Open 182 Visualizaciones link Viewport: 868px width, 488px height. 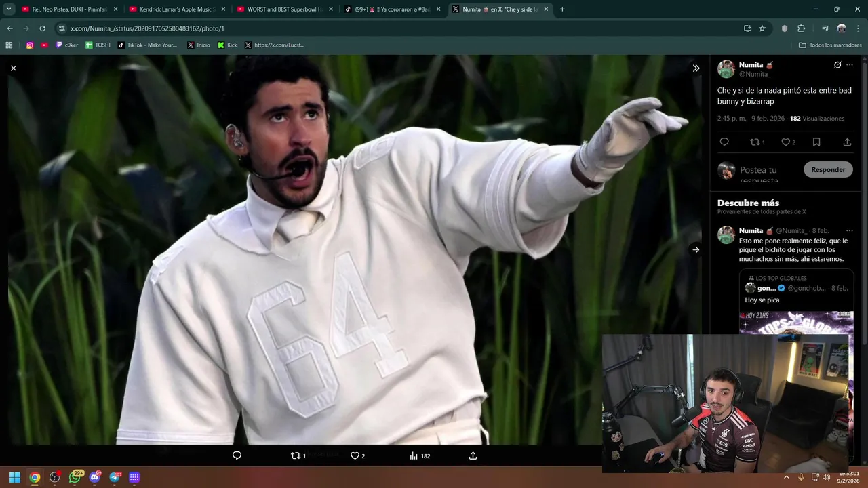[817, 119]
